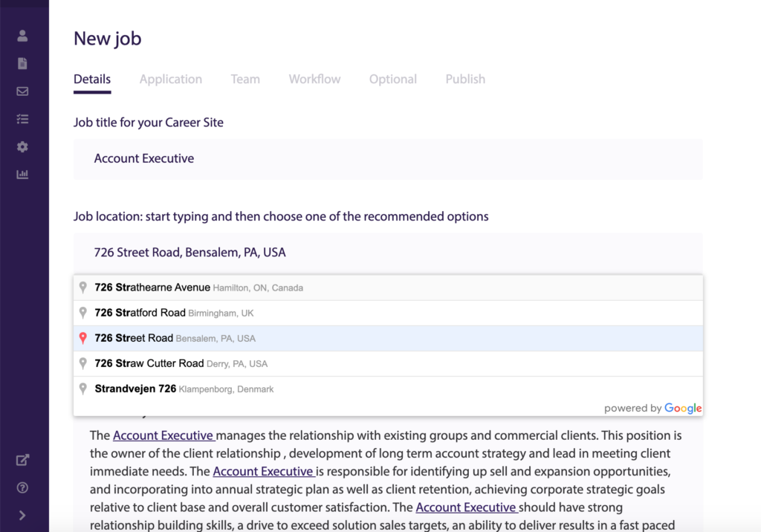This screenshot has height=532, width=761.
Task: Switch to the Workflow tab
Action: (314, 79)
